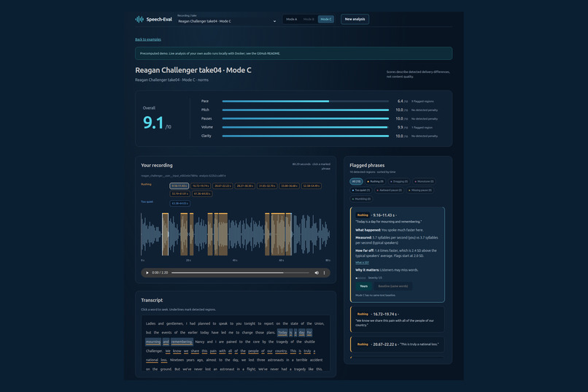Filter flagged phrases by Monotone (0)
588x392 pixels.
pos(424,182)
